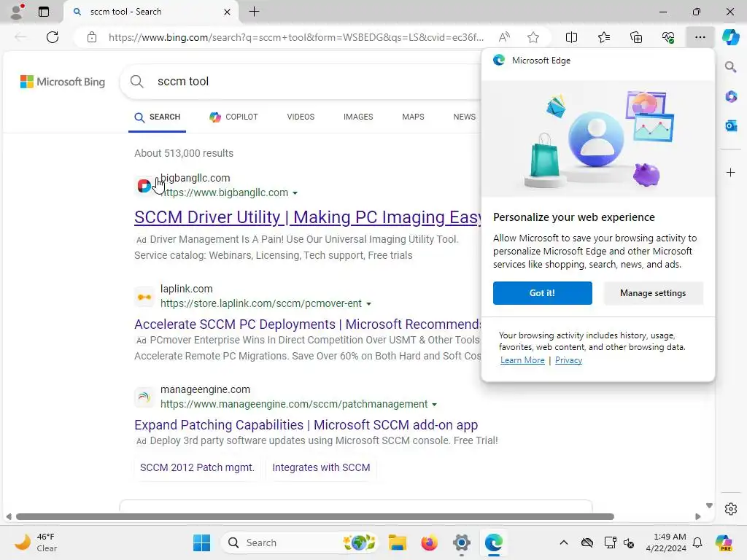Open a new tab with plus button

tap(255, 12)
